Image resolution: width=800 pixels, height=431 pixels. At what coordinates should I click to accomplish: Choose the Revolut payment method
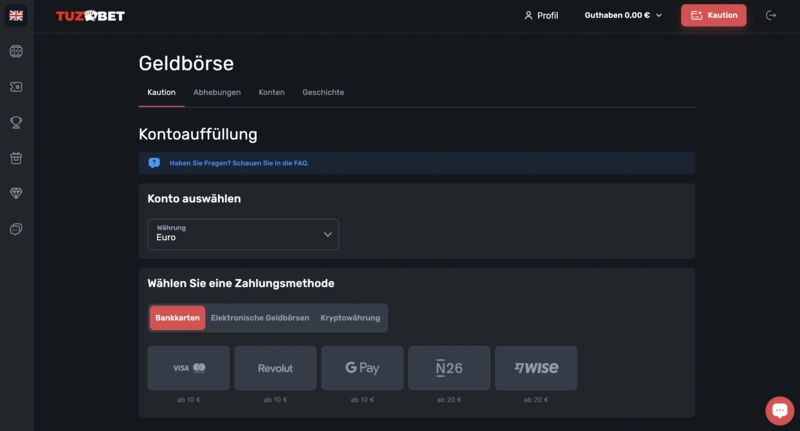pos(275,368)
